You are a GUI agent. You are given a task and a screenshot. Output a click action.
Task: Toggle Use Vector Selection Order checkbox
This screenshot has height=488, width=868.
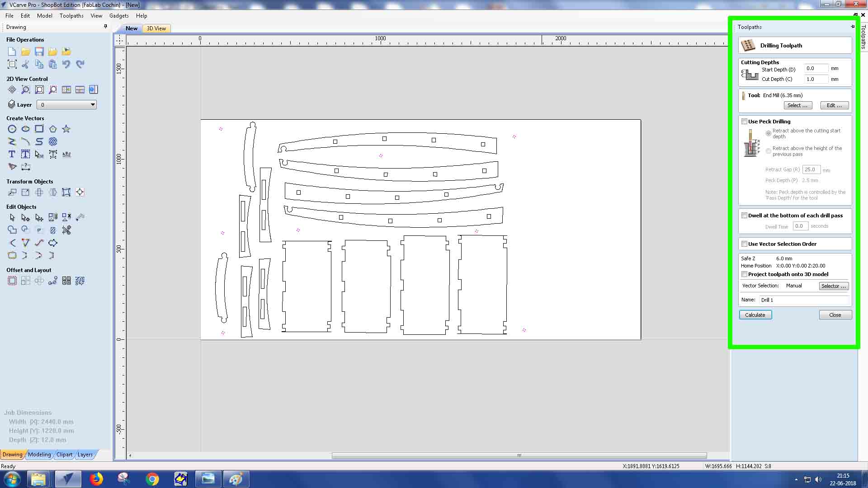coord(744,244)
